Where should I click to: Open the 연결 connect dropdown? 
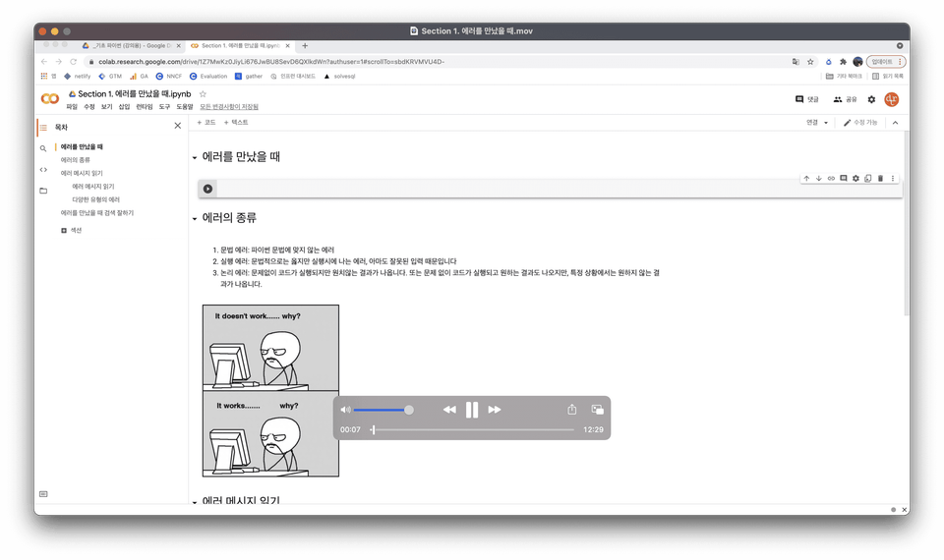[x=817, y=123]
